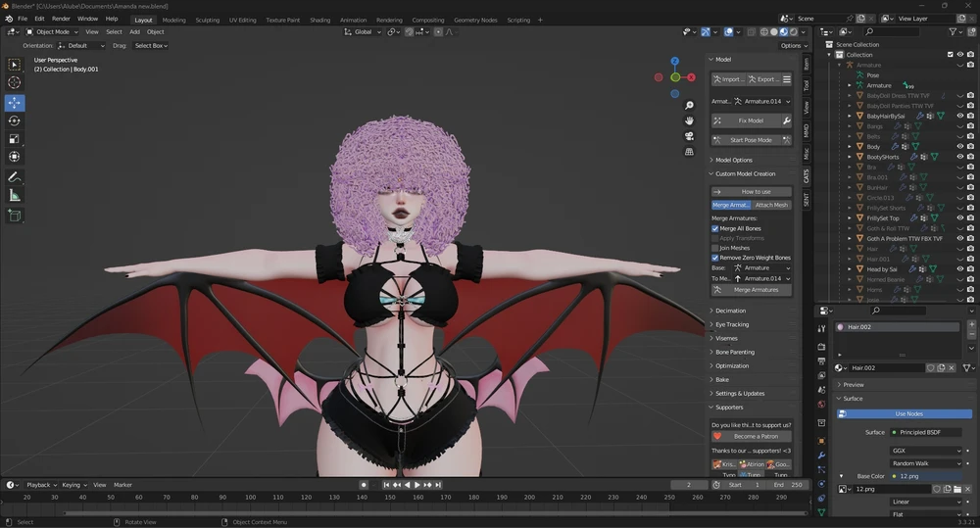Click the outliner filter funnel icon
Screen dimensions: 980x528
point(953,32)
